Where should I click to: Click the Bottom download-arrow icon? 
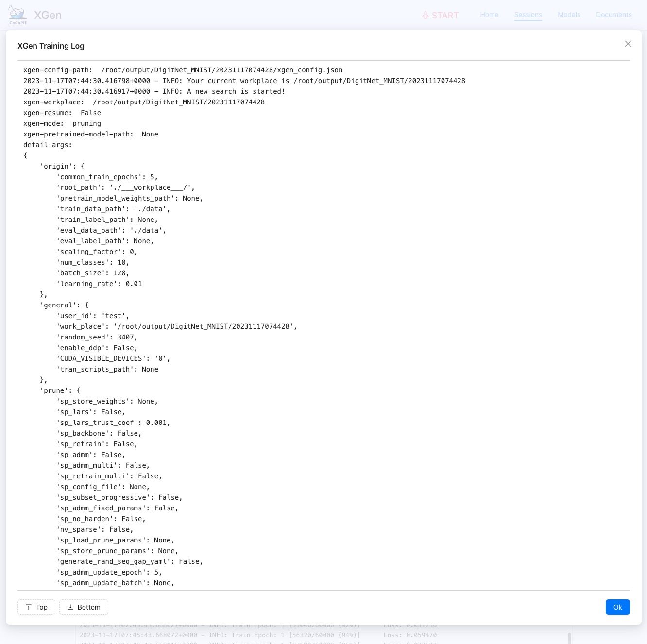pyautogui.click(x=70, y=607)
